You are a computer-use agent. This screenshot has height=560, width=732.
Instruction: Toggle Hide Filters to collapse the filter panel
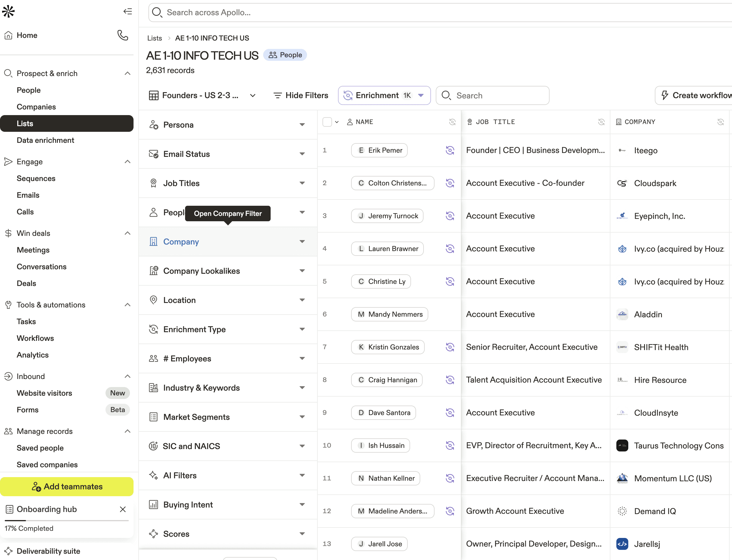point(300,95)
